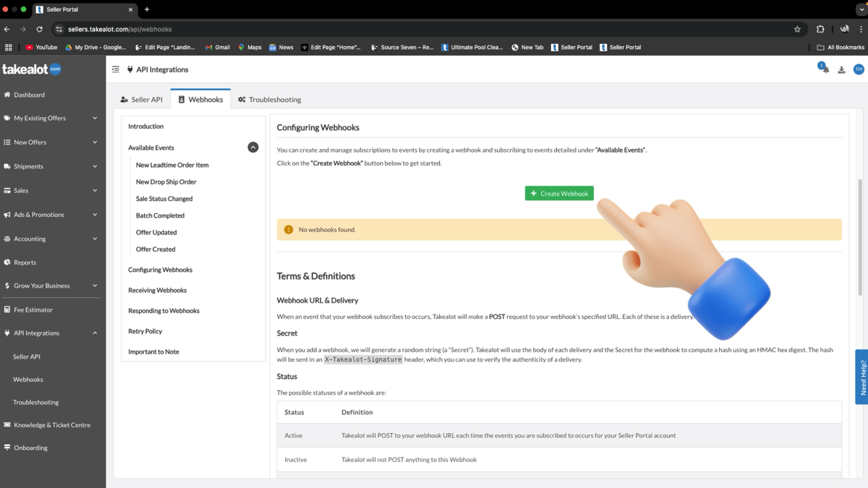Click the Need Help? side tab
Screen dimensions: 868x488
(861, 377)
